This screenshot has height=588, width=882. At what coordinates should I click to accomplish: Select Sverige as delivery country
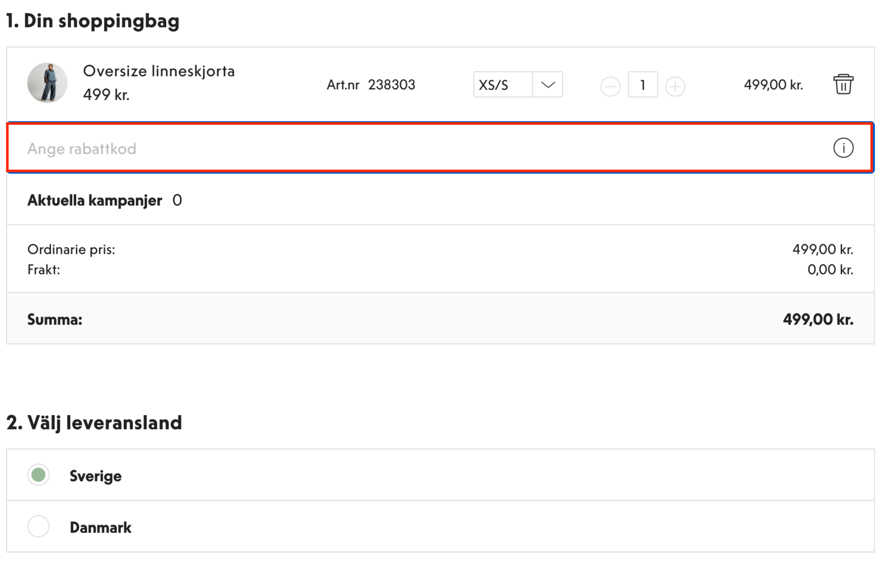point(38,475)
